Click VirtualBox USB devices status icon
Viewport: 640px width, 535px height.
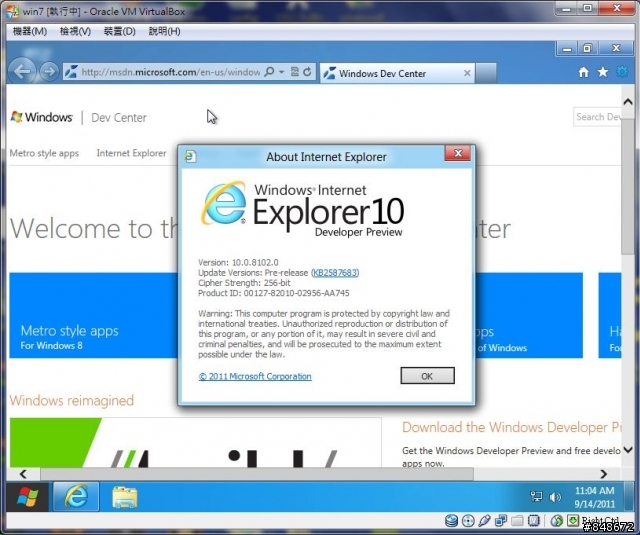pyautogui.click(x=484, y=520)
